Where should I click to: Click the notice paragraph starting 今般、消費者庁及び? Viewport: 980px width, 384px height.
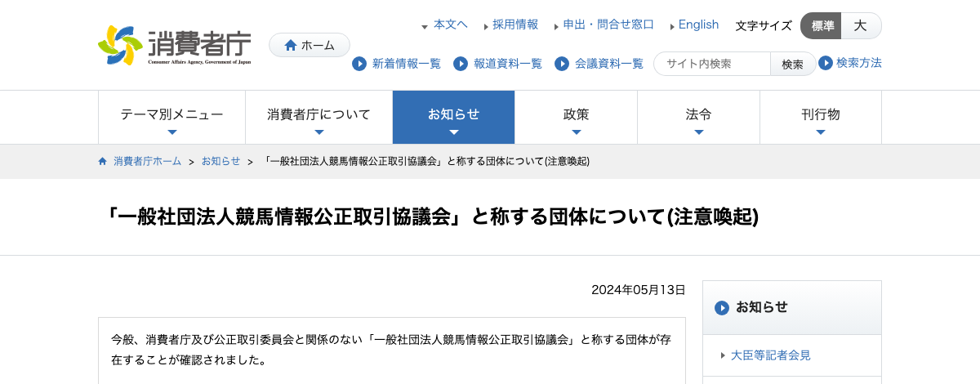click(392, 349)
